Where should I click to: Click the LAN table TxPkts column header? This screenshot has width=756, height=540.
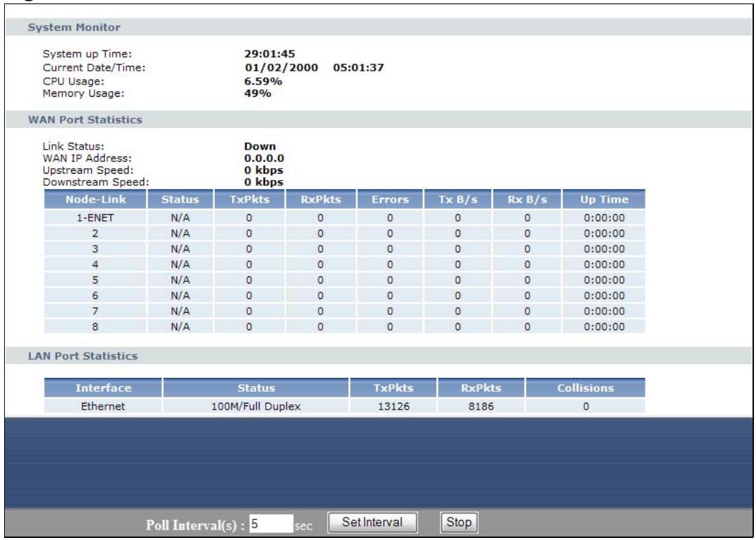[x=393, y=388]
